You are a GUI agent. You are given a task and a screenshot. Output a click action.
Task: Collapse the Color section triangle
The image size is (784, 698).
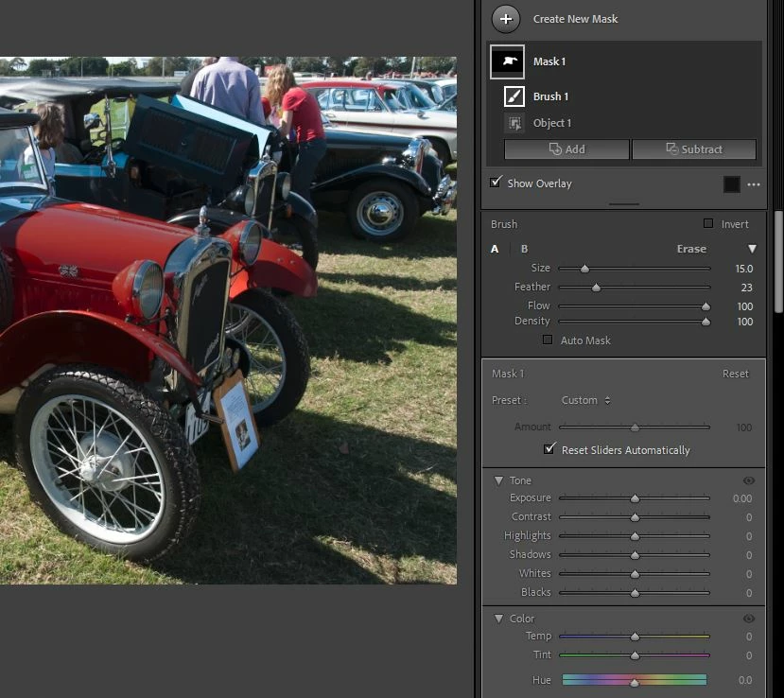coord(498,619)
